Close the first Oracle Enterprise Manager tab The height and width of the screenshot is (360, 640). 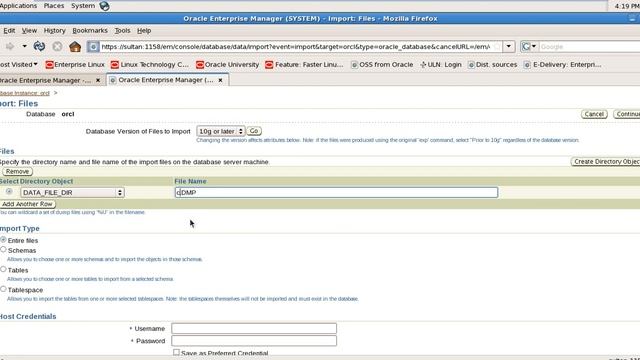coord(98,80)
